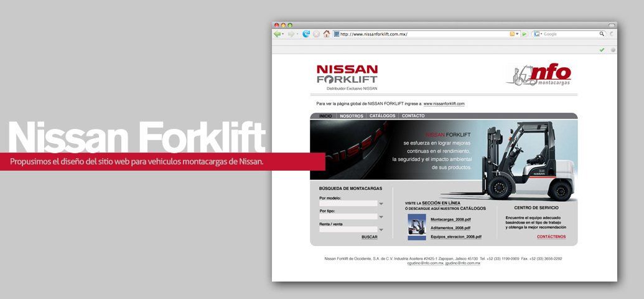Click the nfo montacargas logo

pos(539,75)
